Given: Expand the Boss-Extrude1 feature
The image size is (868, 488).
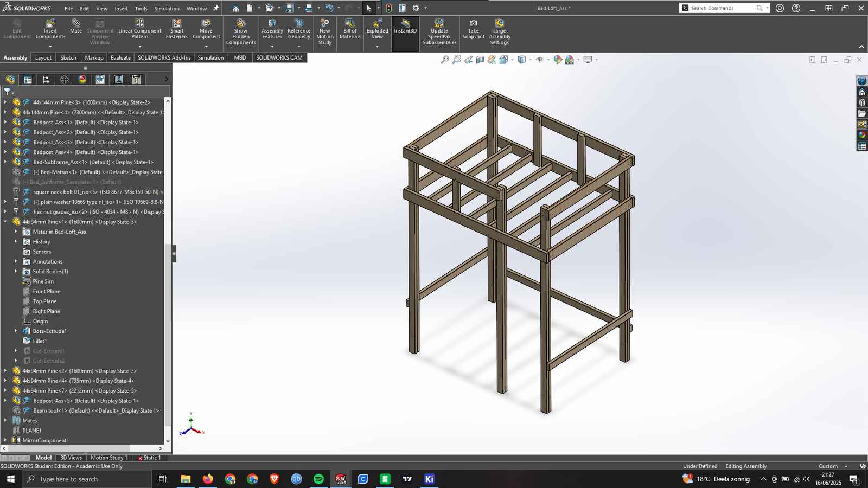Looking at the screenshot, I should click(x=16, y=331).
